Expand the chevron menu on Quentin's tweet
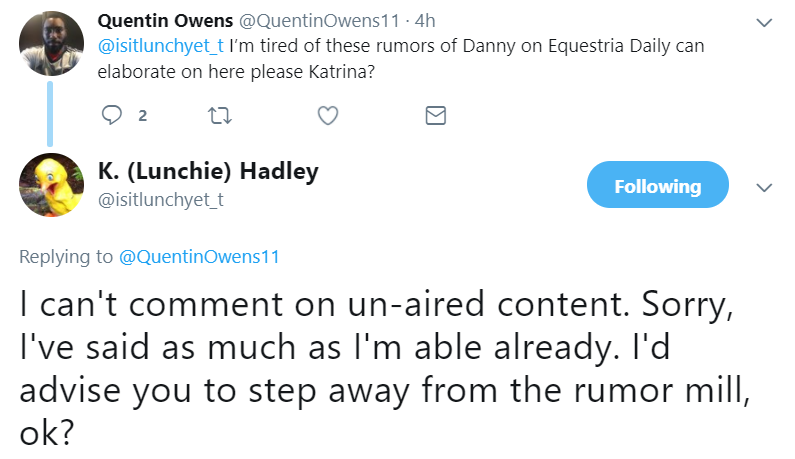This screenshot has height=459, width=795. 764,22
